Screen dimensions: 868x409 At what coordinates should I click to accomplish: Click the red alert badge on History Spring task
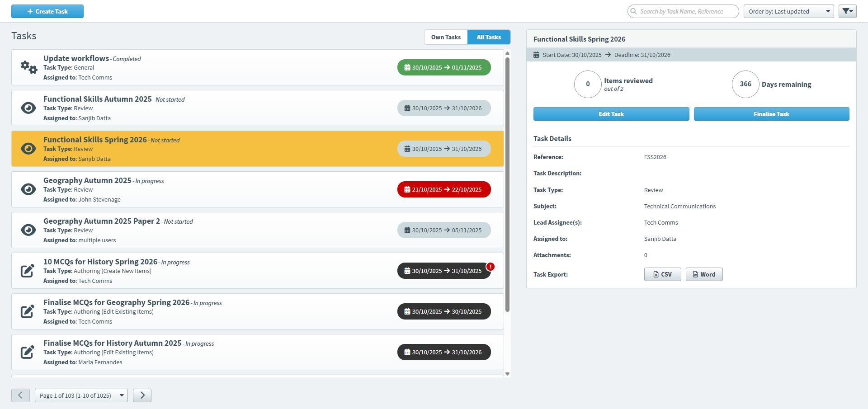point(491,267)
